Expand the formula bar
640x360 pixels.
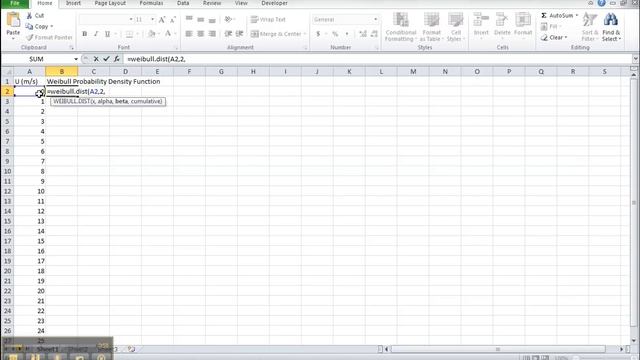tap(635, 59)
